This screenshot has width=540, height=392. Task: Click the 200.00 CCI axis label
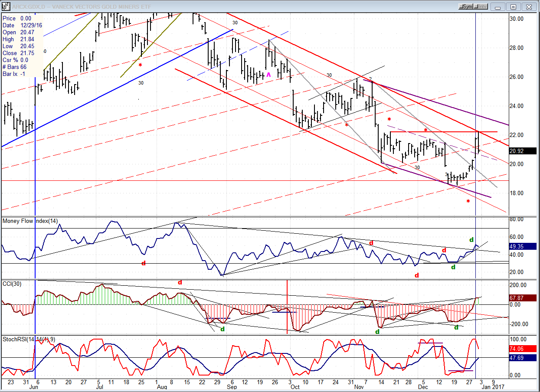(517, 285)
